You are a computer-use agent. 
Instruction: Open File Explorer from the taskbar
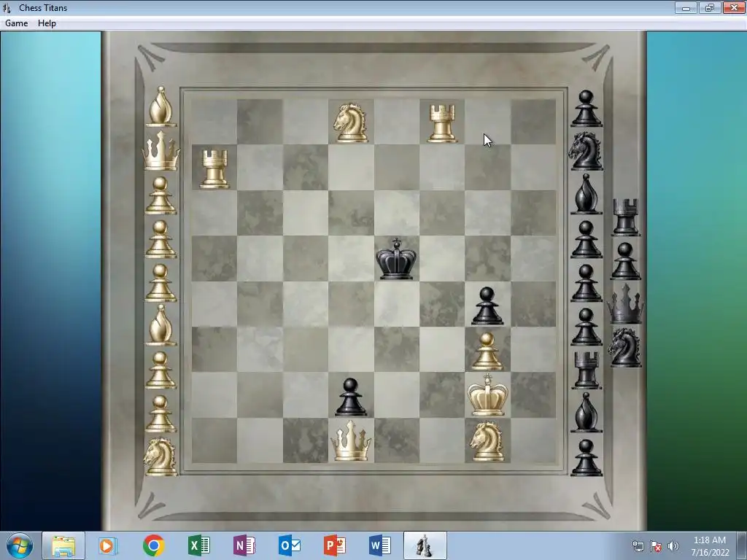click(63, 545)
